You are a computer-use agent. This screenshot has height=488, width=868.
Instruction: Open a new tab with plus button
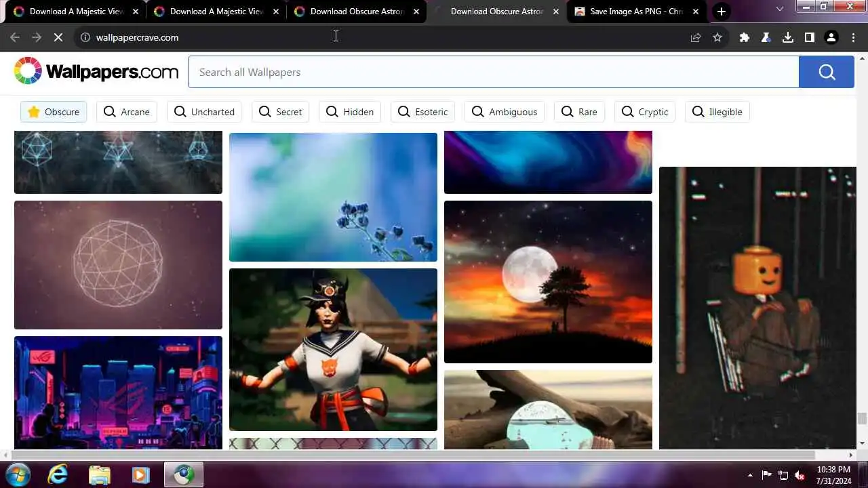(722, 12)
